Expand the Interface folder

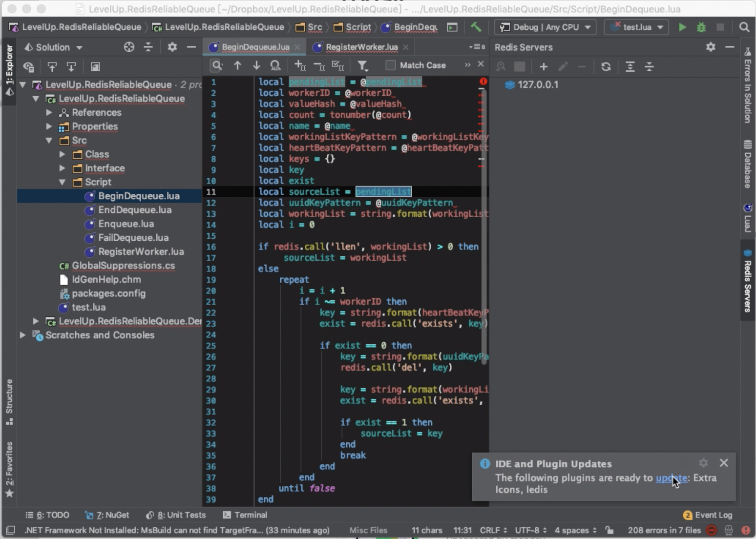(x=63, y=168)
